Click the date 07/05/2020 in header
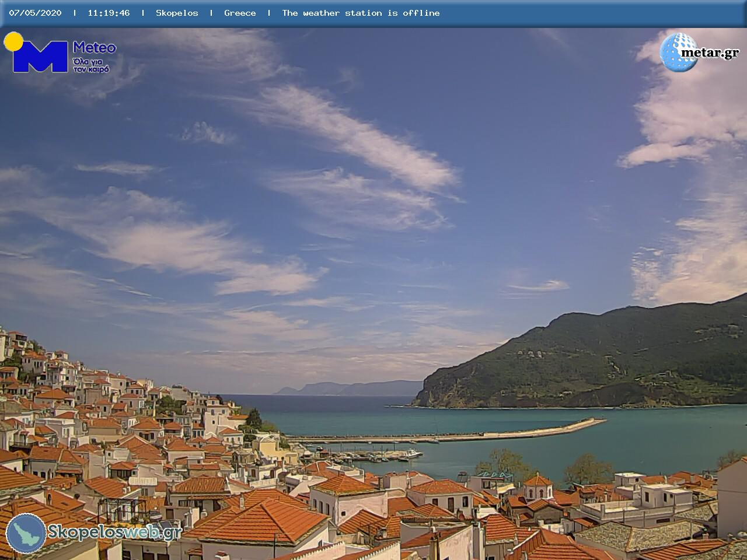Image resolution: width=747 pixels, height=560 pixels. [35, 13]
